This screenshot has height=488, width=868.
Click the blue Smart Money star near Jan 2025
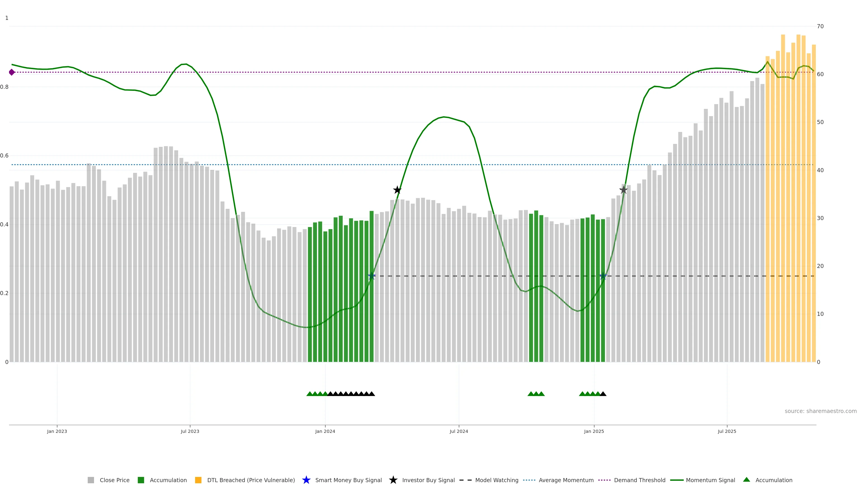click(603, 276)
